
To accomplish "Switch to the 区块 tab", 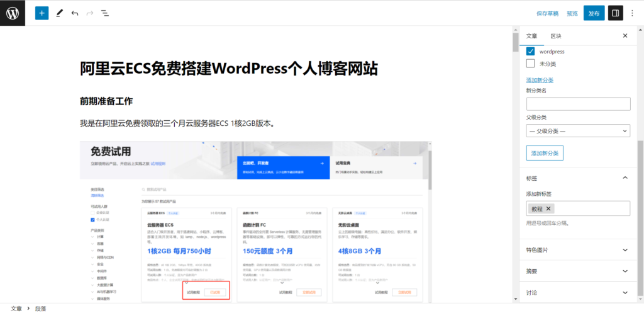I will point(556,36).
